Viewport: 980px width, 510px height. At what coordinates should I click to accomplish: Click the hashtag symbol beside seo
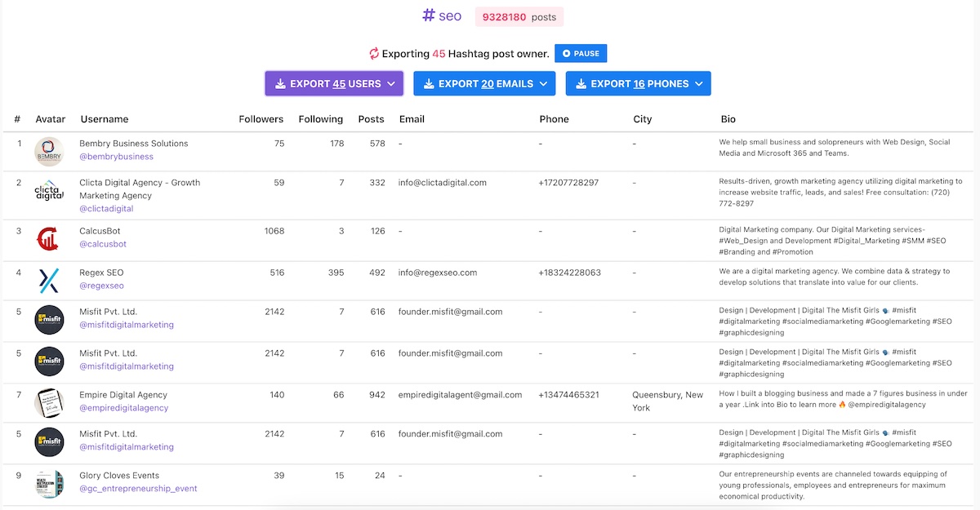click(428, 16)
